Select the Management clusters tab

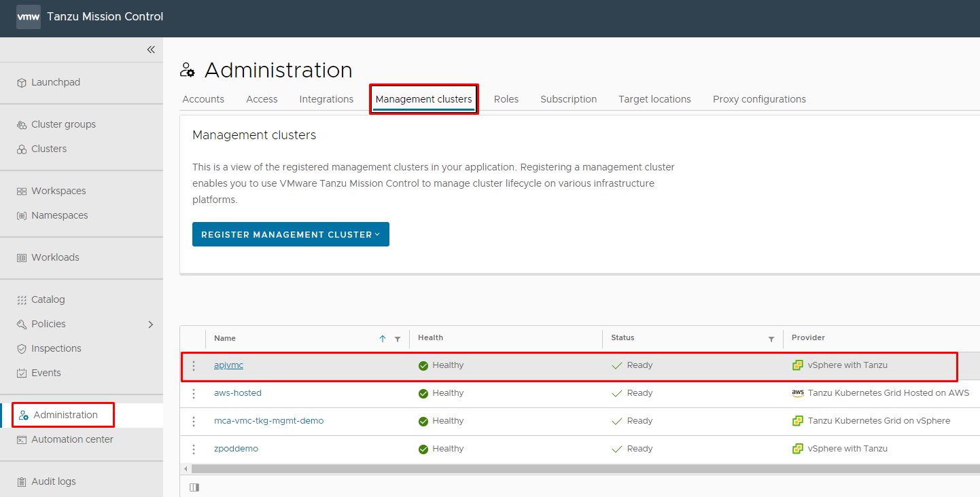tap(423, 99)
